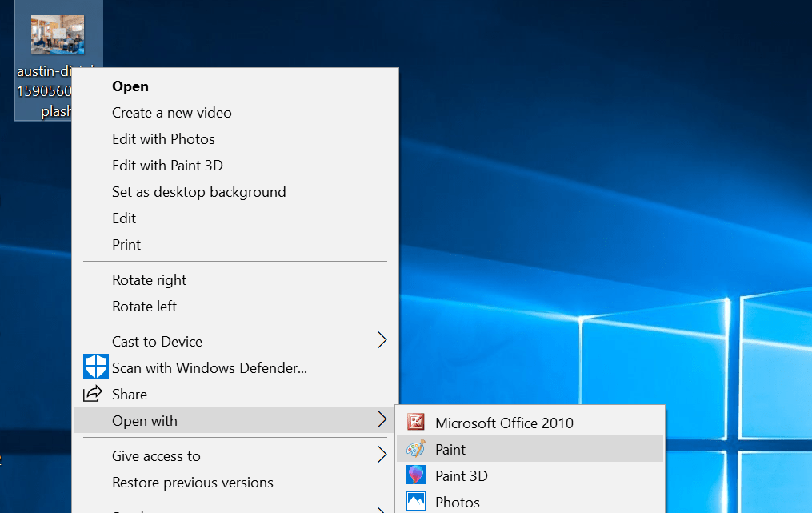The image size is (812, 513).
Task: Select Create a new video
Action: (236, 113)
